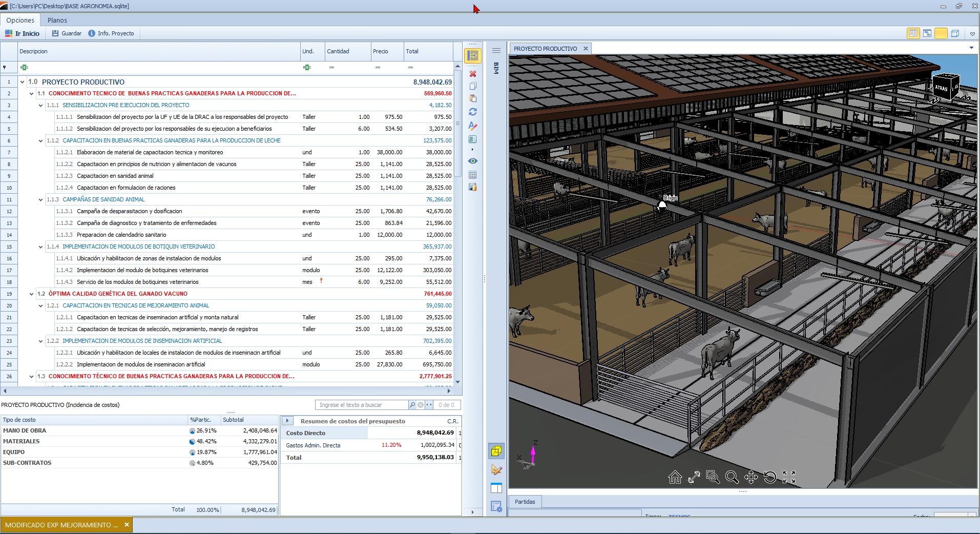Click the rotate view icon in 3D viewer
The image size is (980, 534).
click(x=770, y=477)
